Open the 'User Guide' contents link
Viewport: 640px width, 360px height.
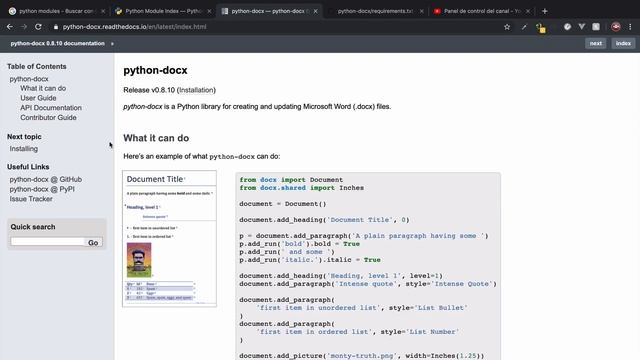tap(38, 98)
